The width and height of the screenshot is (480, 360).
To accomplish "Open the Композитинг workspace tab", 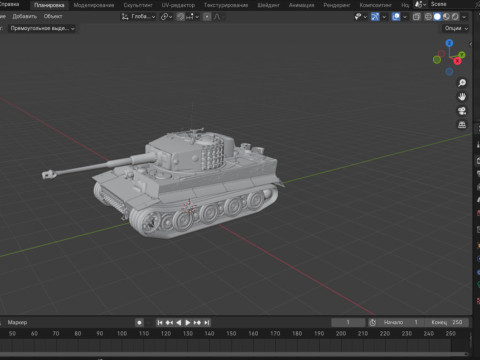I will click(x=375, y=5).
